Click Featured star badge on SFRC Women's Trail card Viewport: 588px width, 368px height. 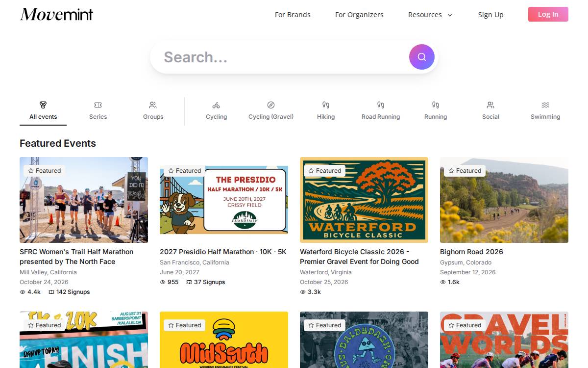pyautogui.click(x=44, y=171)
